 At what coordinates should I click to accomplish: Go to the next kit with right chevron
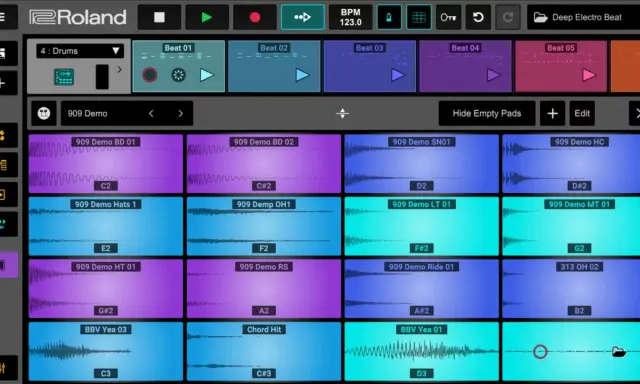(180, 113)
